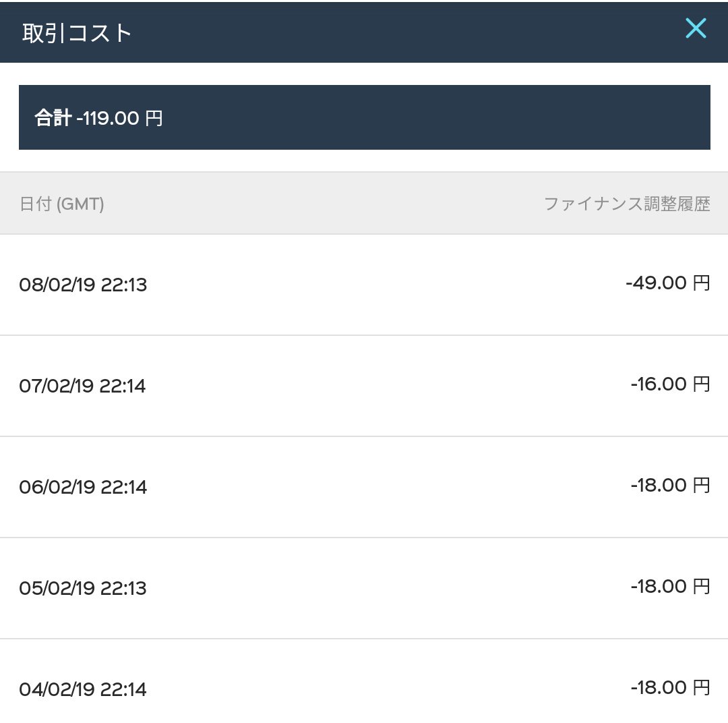Select the 08/02/19 22:13 date entry
Viewport: 728px width, 723px height.
(x=83, y=285)
